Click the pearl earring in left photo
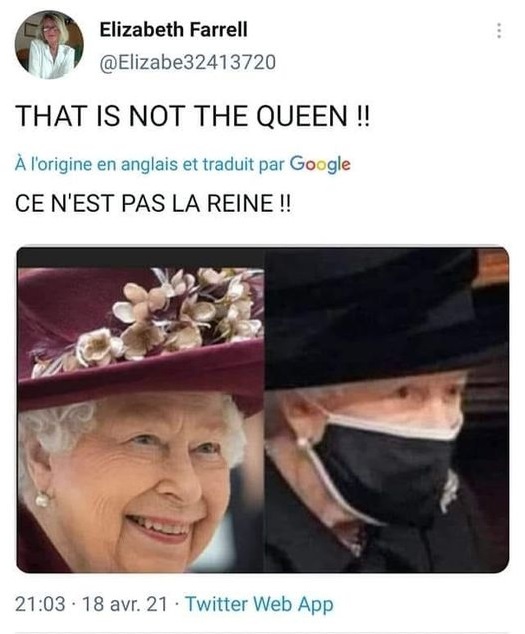The height and width of the screenshot is (634, 525). [x=43, y=499]
